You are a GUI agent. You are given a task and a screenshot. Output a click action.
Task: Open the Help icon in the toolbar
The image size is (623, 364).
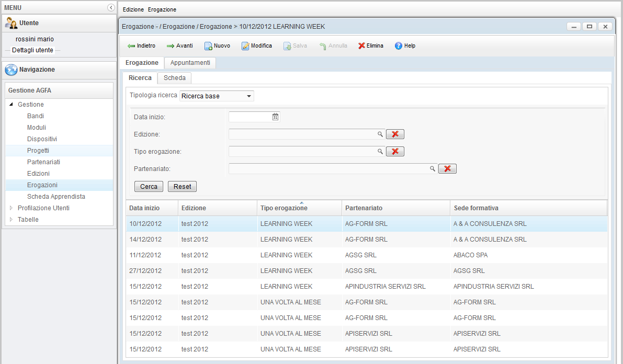pos(399,46)
